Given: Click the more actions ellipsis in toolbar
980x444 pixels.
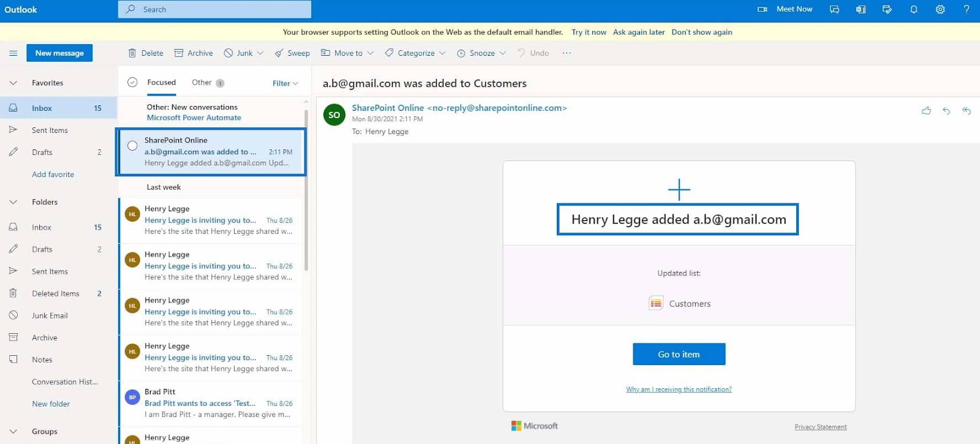Looking at the screenshot, I should coord(567,53).
